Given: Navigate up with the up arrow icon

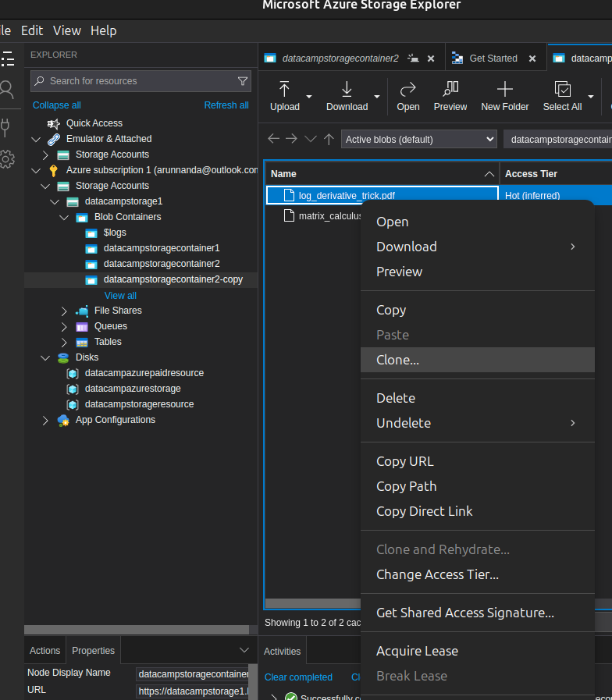Looking at the screenshot, I should [329, 139].
